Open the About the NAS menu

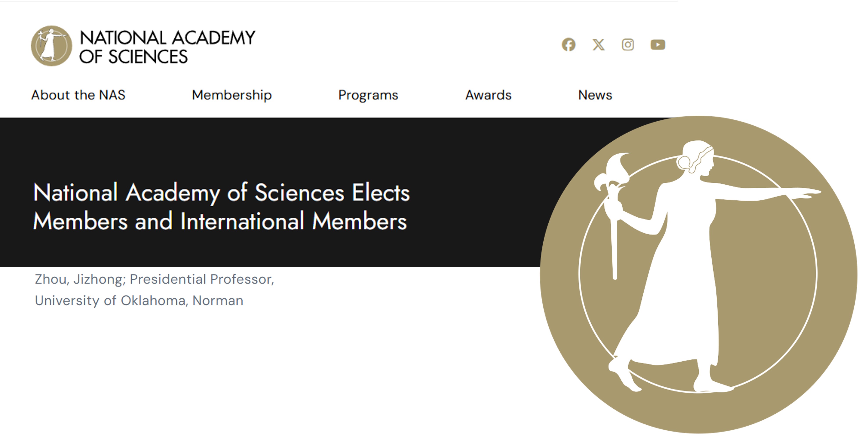[78, 95]
